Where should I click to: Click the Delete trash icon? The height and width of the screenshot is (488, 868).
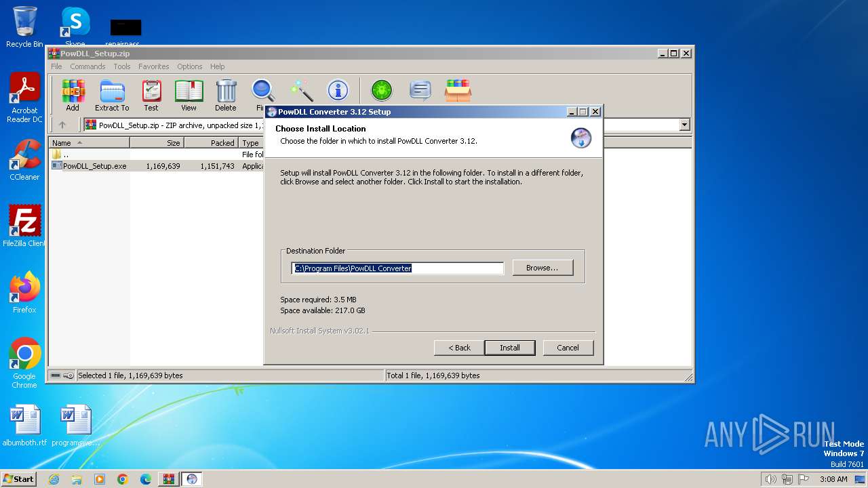pos(226,95)
